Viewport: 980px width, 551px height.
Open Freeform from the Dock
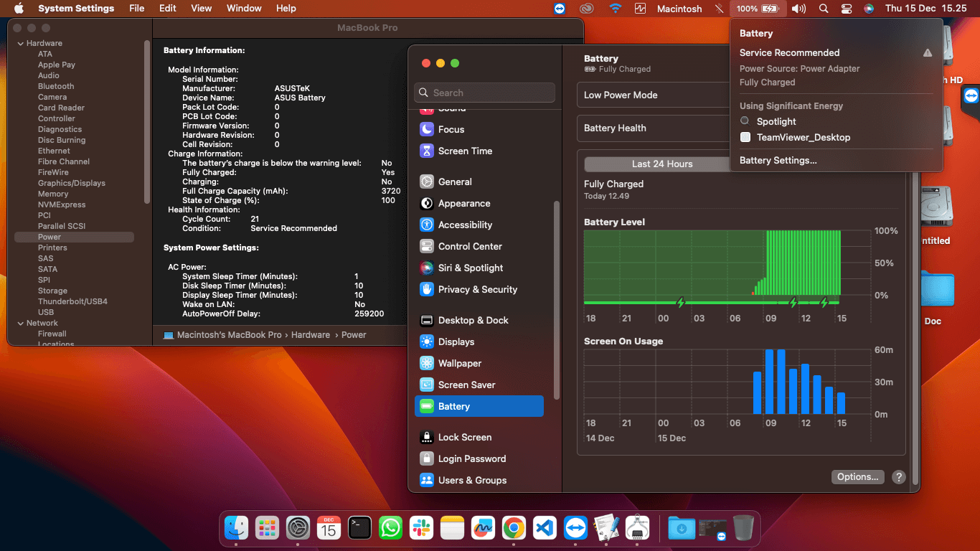[483, 529]
